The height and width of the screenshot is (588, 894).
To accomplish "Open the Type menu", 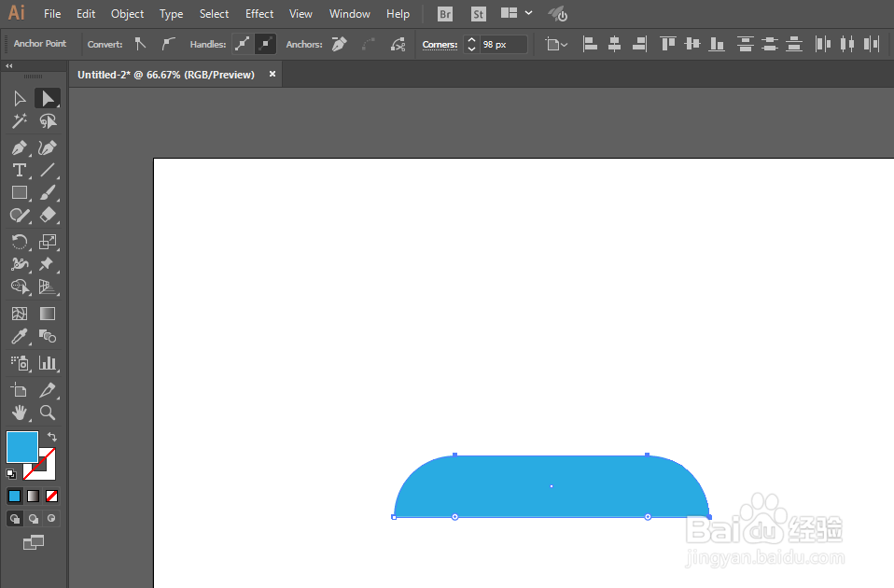I will tap(171, 14).
